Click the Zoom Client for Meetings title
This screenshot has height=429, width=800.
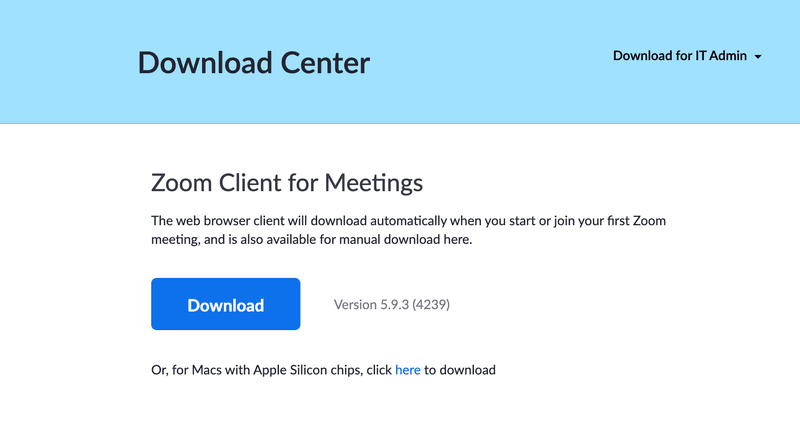pyautogui.click(x=287, y=183)
